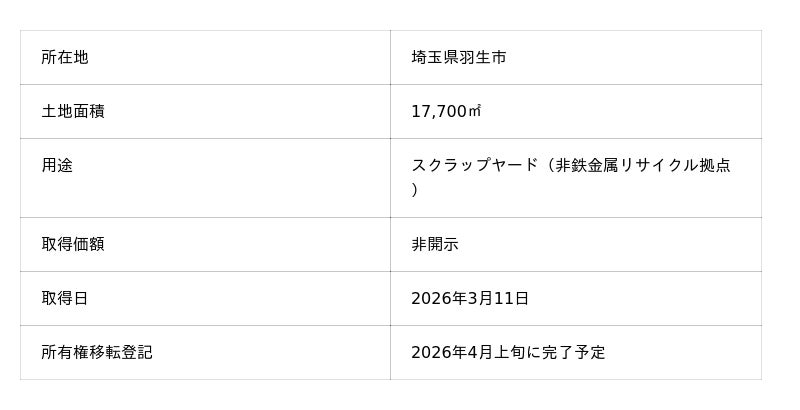Click the ㎡ unit symbol
Viewport: 800px width, 410px height.
pos(474,111)
